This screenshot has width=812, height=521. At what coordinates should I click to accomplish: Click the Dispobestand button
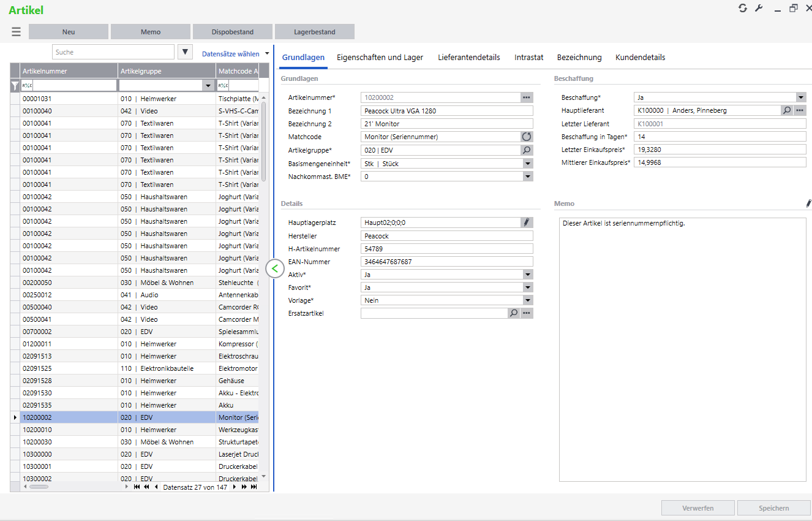click(233, 32)
